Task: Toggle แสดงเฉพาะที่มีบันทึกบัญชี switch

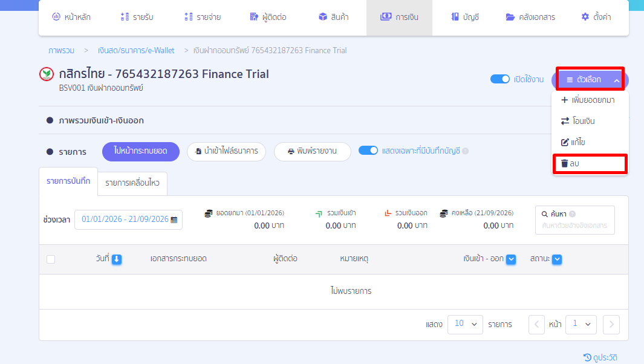Action: click(368, 151)
